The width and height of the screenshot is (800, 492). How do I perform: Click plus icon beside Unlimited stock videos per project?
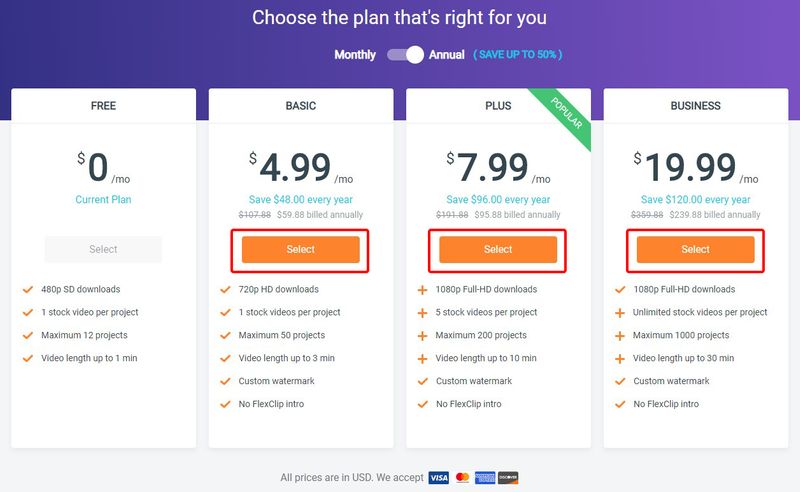620,313
